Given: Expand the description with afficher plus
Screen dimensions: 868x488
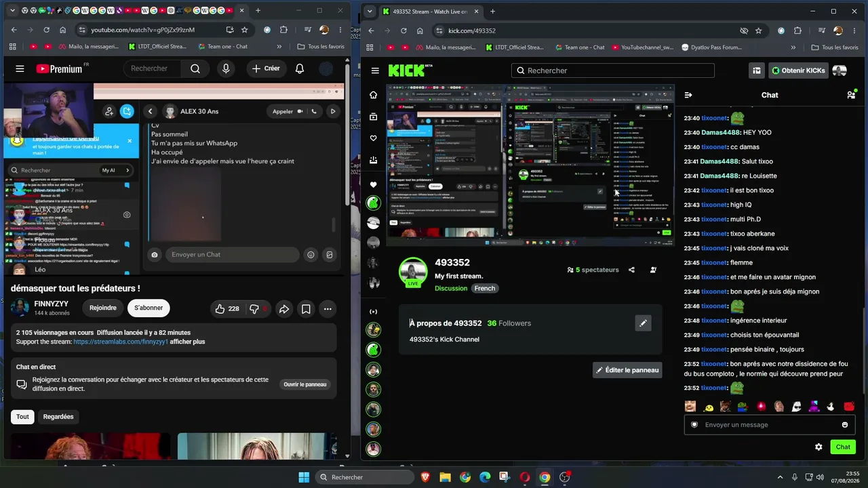Looking at the screenshot, I should pyautogui.click(x=187, y=342).
